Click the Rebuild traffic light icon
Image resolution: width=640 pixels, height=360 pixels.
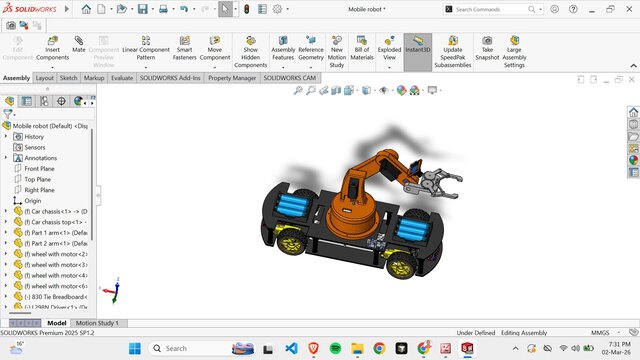pos(247,9)
